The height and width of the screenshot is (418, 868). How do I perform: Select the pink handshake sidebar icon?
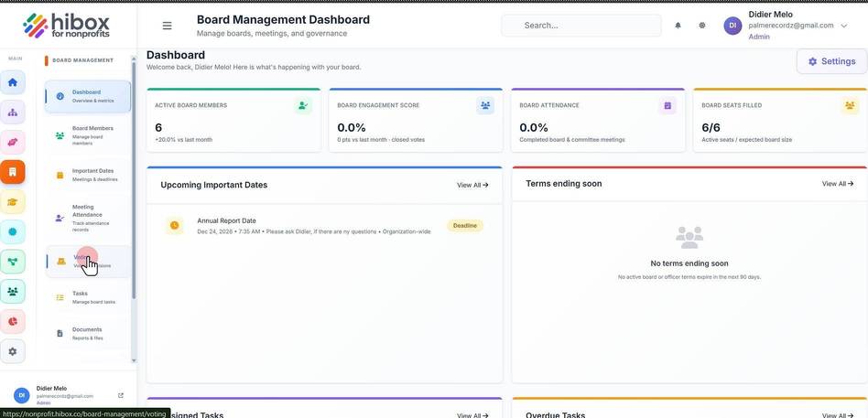click(x=13, y=142)
